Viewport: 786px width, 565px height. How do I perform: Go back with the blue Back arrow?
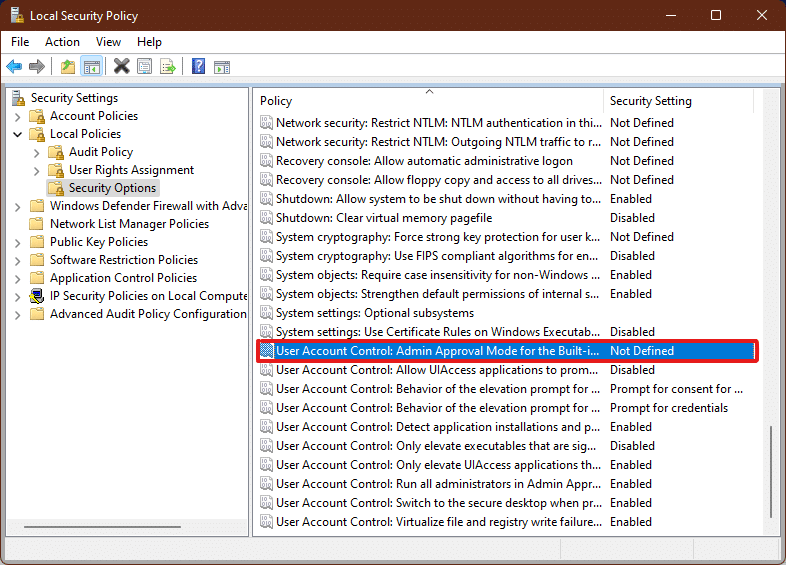coord(14,66)
